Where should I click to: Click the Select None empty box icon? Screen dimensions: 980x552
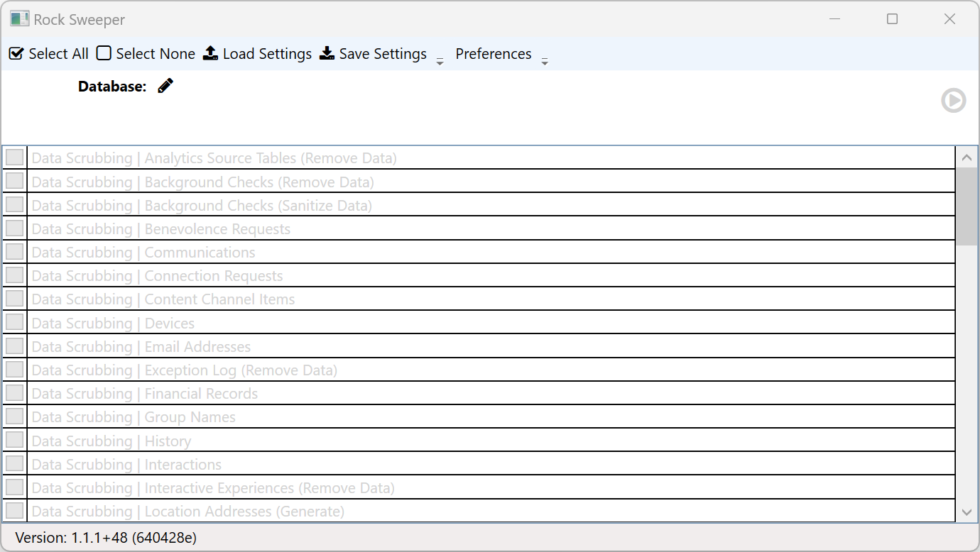104,54
